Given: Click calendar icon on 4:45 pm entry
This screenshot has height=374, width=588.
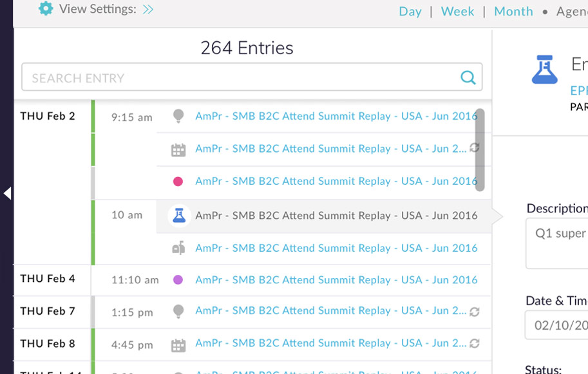Looking at the screenshot, I should coord(178,345).
